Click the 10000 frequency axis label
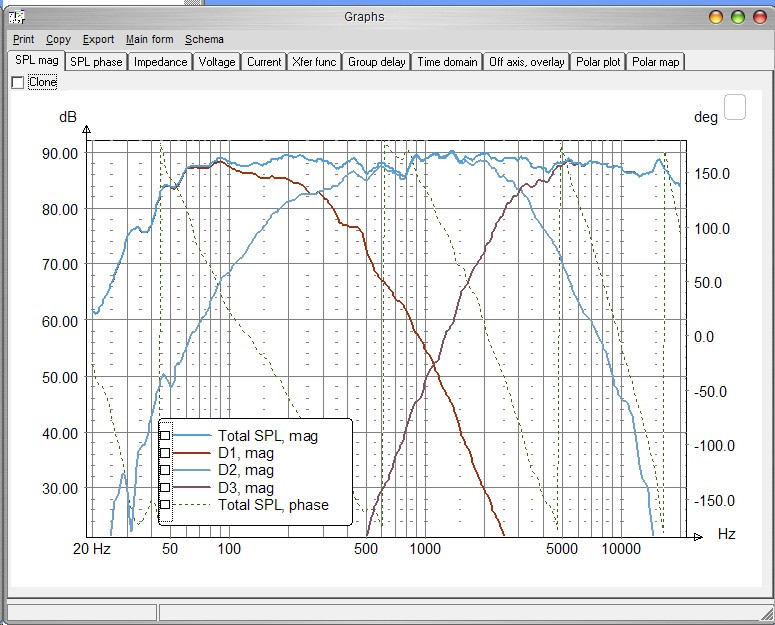The height and width of the screenshot is (625, 775). [621, 549]
